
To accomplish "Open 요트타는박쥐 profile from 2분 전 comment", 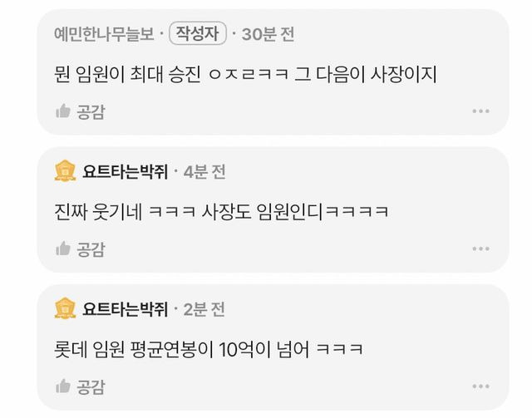I will 126,309.
